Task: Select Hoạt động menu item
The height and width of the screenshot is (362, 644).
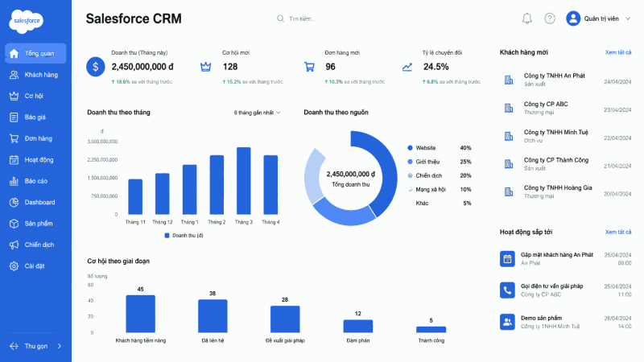Action: tap(35, 160)
